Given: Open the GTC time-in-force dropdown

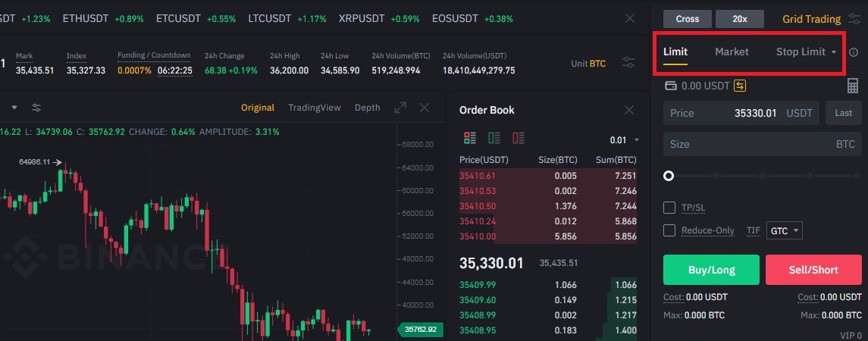Looking at the screenshot, I should [785, 231].
